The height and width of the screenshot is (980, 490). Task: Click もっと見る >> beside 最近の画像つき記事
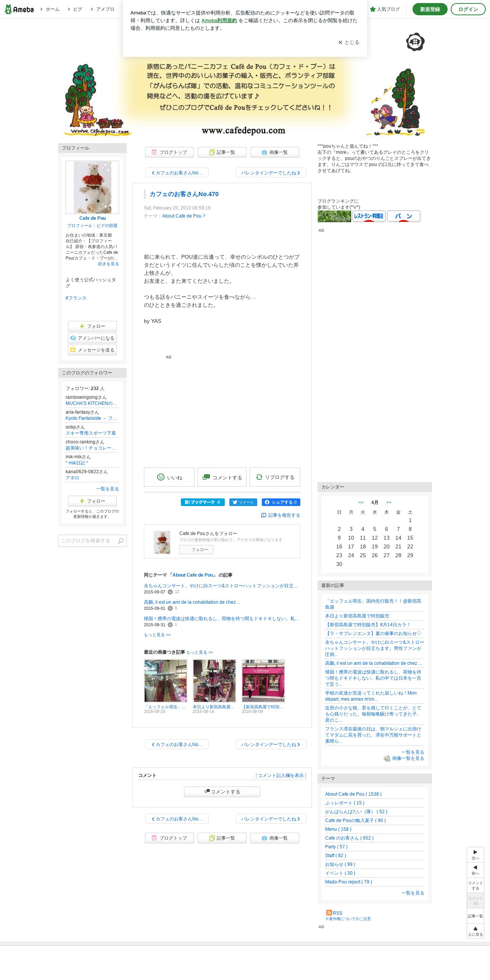(200, 652)
